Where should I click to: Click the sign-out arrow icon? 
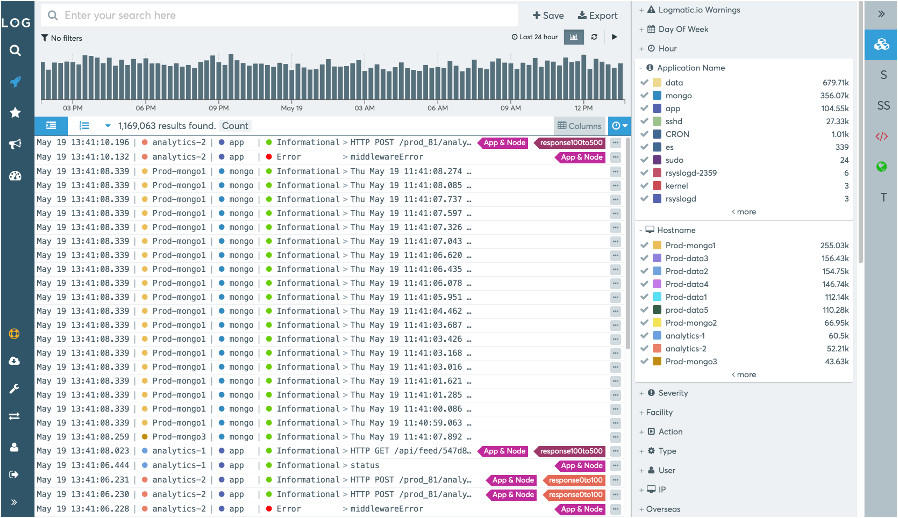[x=14, y=474]
